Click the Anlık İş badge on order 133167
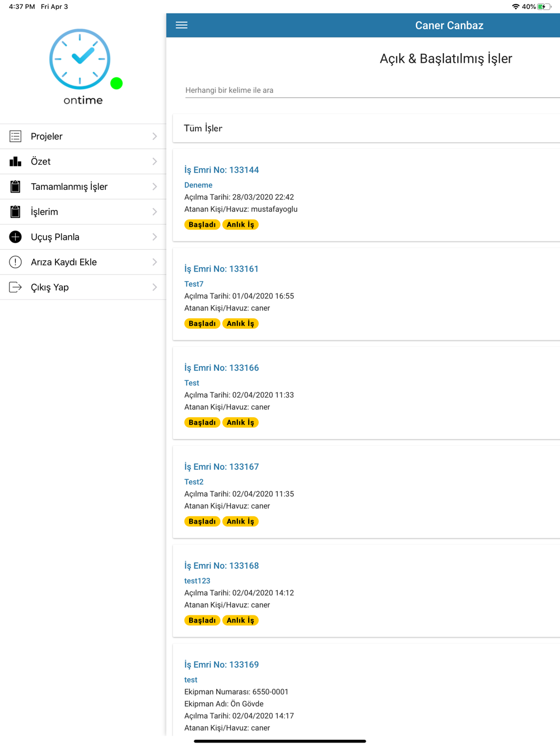The image size is (560, 747). click(x=240, y=521)
